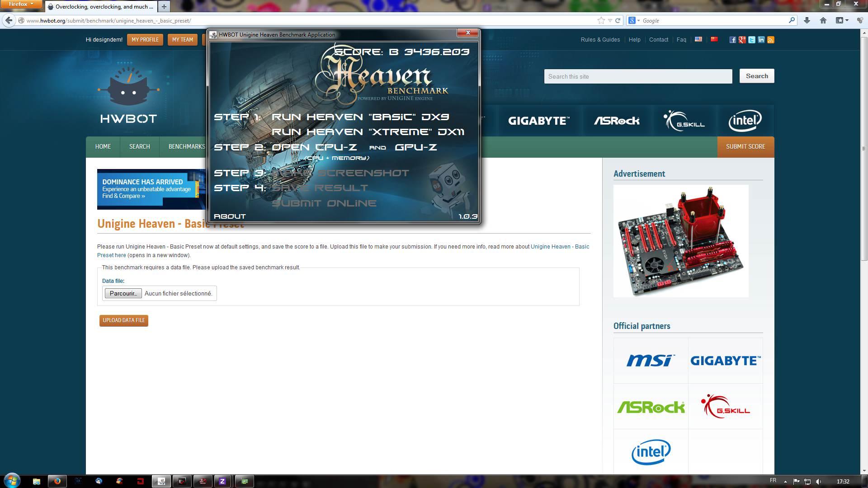Open the Faq link in header
This screenshot has width=868, height=488.
[x=681, y=40]
